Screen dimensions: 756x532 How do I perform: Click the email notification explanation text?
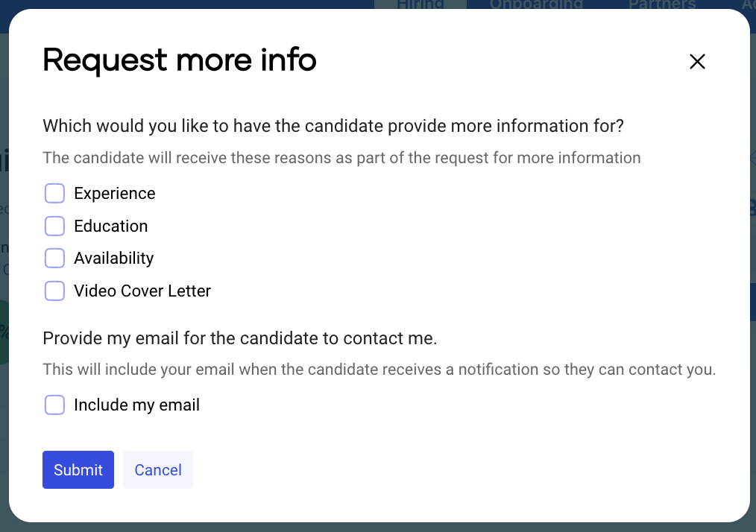(379, 369)
